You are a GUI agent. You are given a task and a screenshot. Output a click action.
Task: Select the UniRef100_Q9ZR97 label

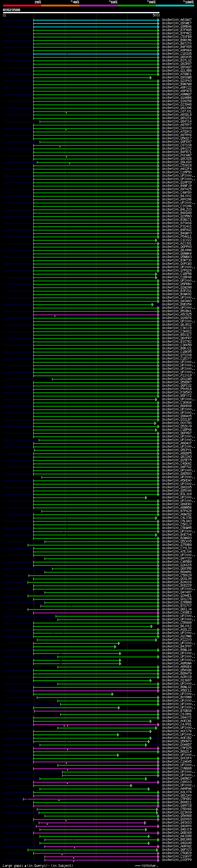(x=176, y=64)
